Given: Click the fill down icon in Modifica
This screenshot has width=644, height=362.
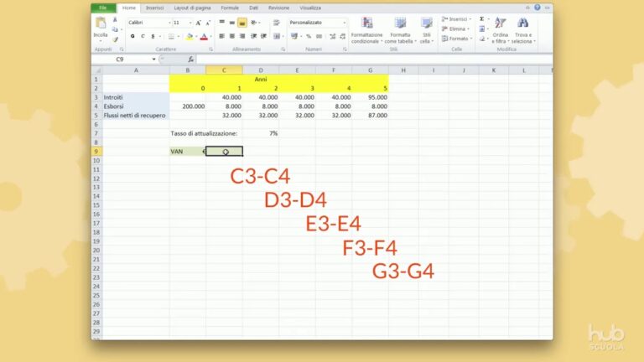Looking at the screenshot, I should point(482,29).
